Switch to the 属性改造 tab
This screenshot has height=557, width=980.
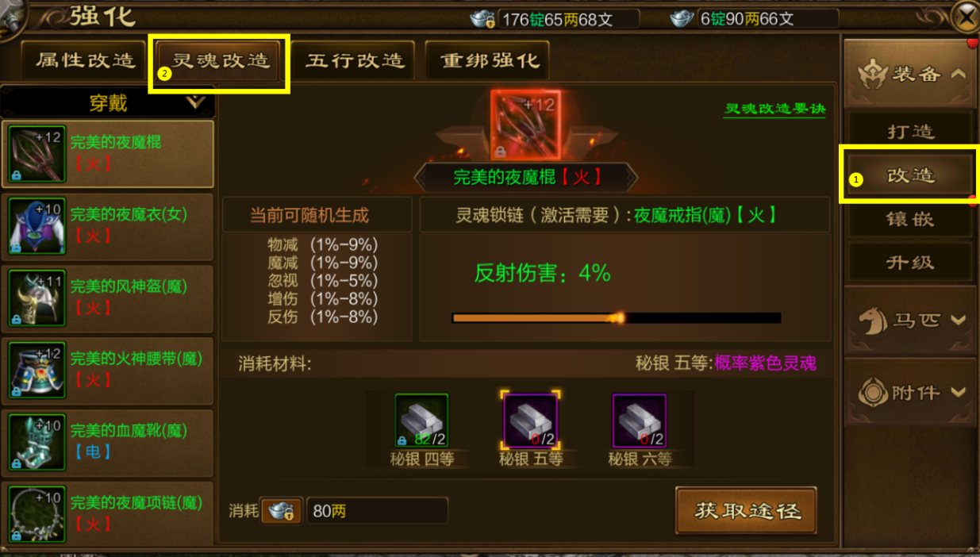(x=85, y=61)
